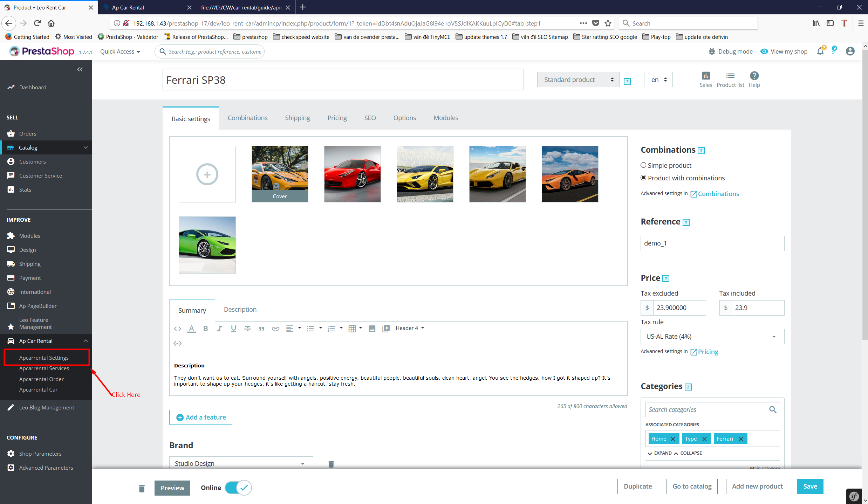Select the Simple product radio button
The width and height of the screenshot is (868, 504).
click(643, 165)
